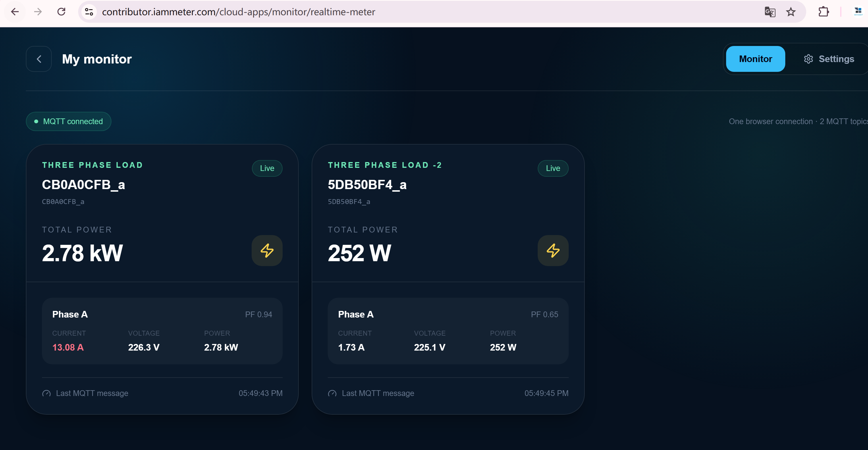Screen dimensions: 868x450
Task: Open the Google Translate page icon
Action: point(770,12)
